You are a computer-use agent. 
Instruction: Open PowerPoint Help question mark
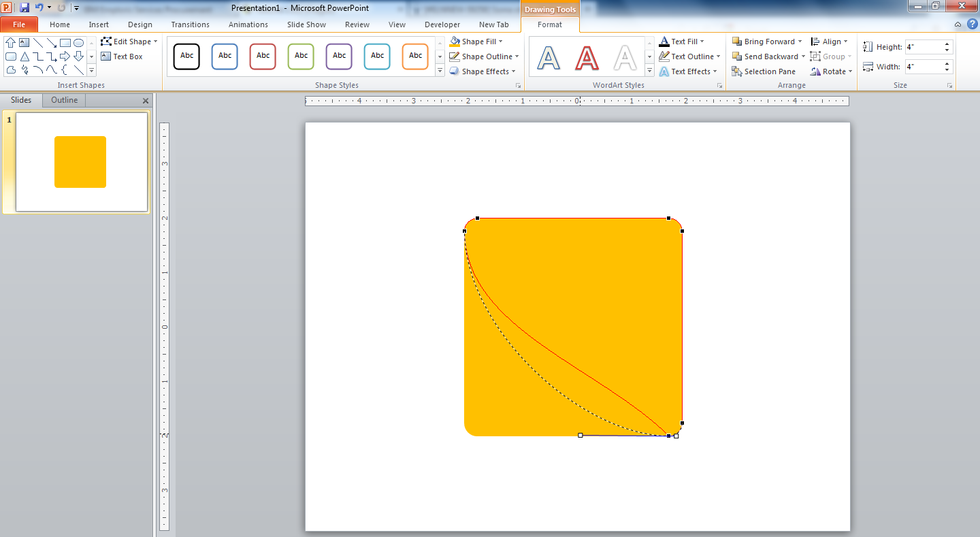tap(971, 25)
